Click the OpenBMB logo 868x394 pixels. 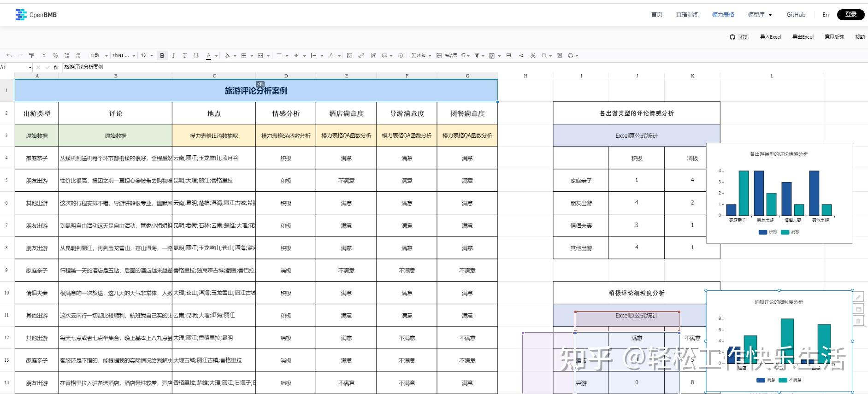(36, 15)
